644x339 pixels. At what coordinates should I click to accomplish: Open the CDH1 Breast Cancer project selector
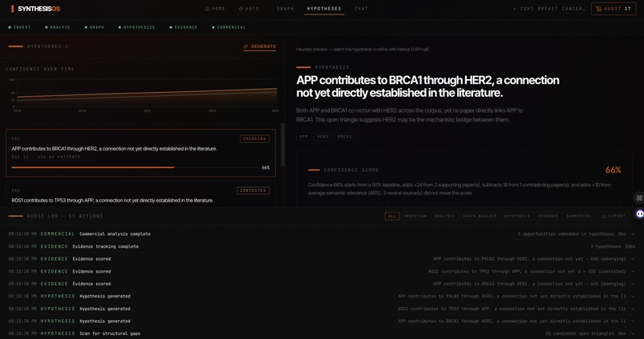(549, 9)
